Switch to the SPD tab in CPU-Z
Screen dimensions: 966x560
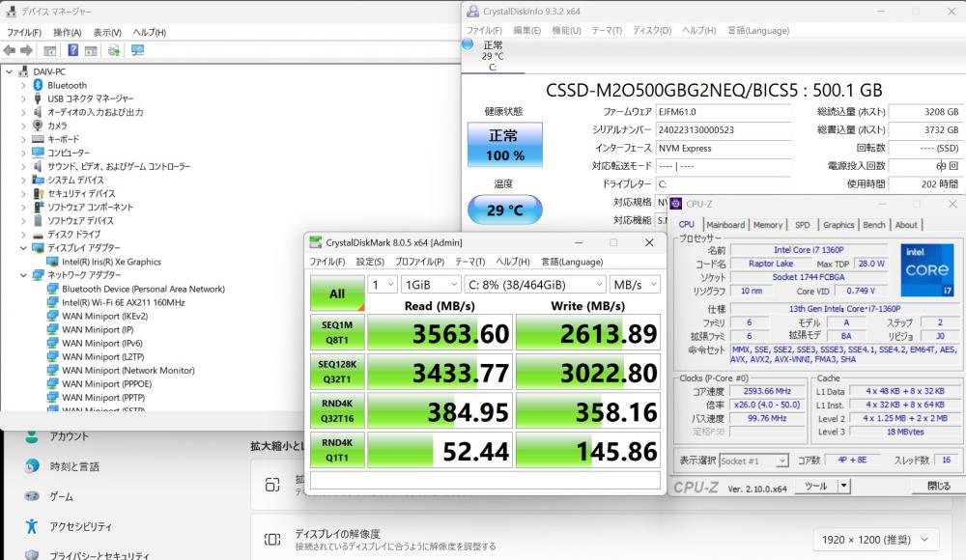[x=802, y=225]
